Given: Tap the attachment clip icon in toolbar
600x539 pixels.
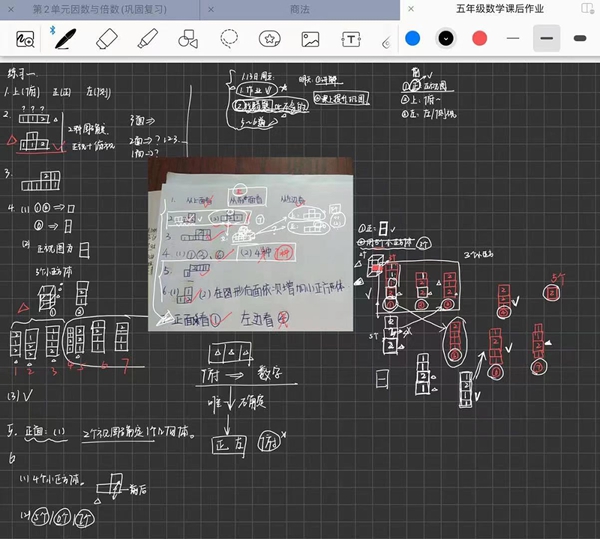Looking at the screenshot, I should (387, 42).
